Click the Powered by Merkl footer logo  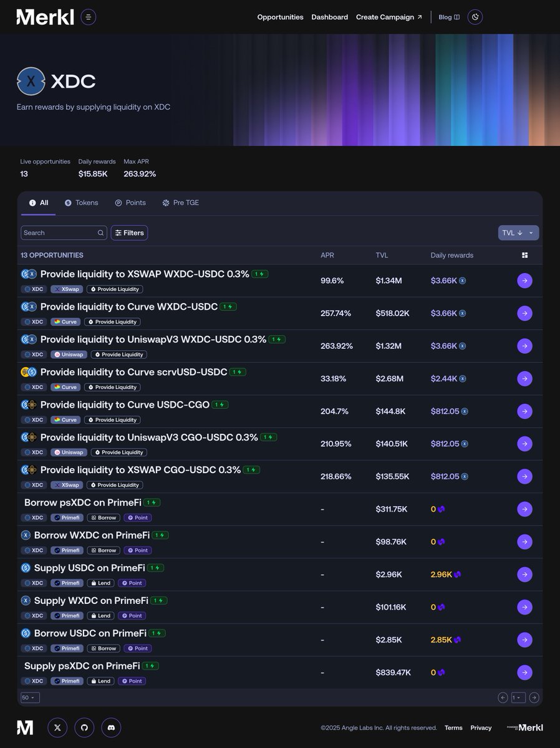pos(524,727)
